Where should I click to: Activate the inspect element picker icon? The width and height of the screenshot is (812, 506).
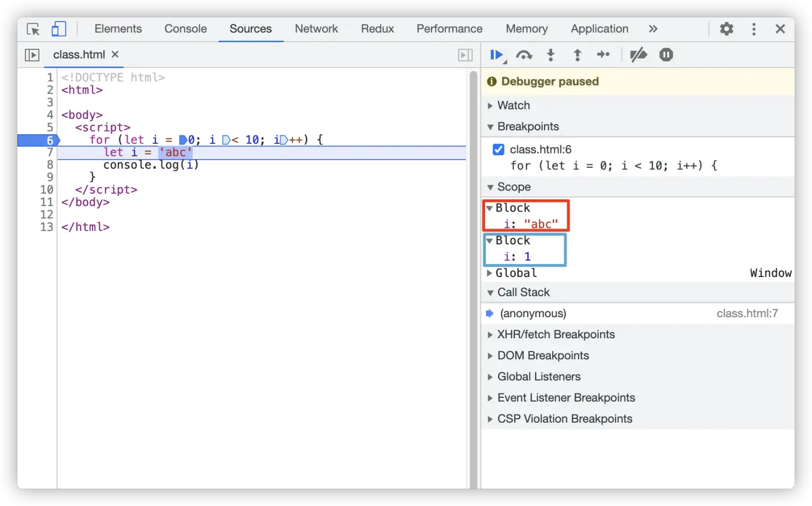(x=33, y=29)
